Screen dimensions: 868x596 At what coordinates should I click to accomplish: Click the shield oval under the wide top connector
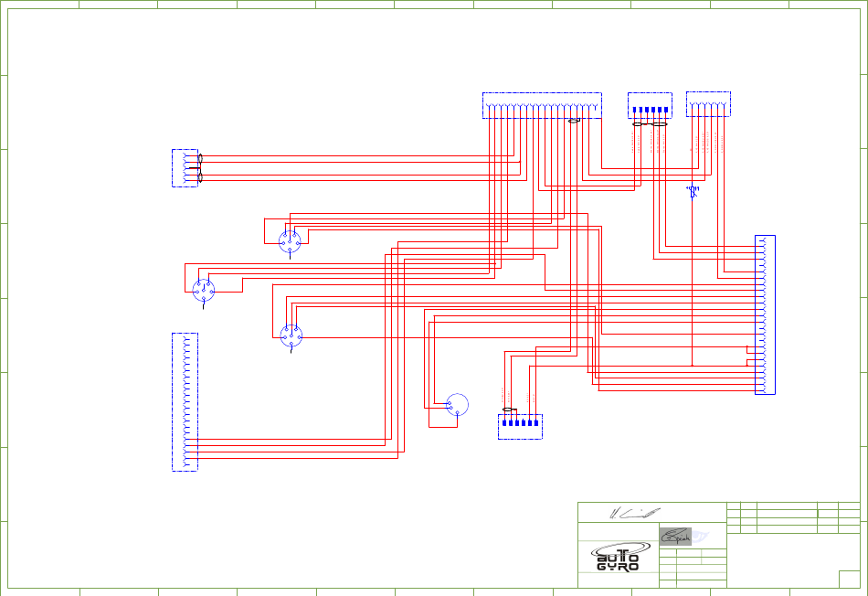tap(574, 121)
